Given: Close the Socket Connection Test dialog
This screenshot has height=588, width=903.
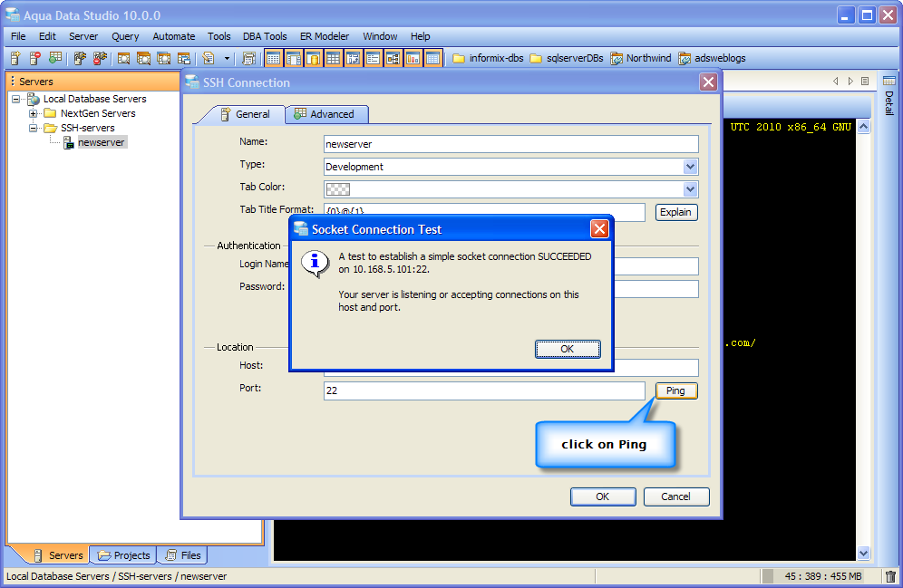Looking at the screenshot, I should click(599, 229).
